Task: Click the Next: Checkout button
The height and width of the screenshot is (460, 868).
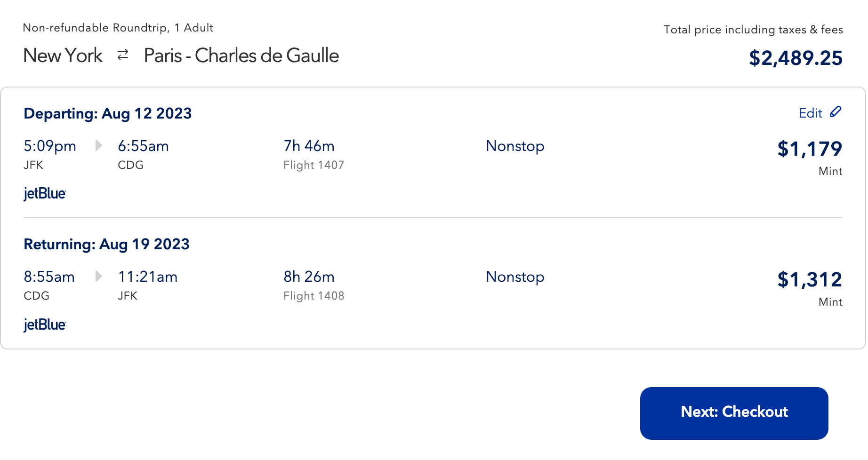Action: [x=733, y=412]
